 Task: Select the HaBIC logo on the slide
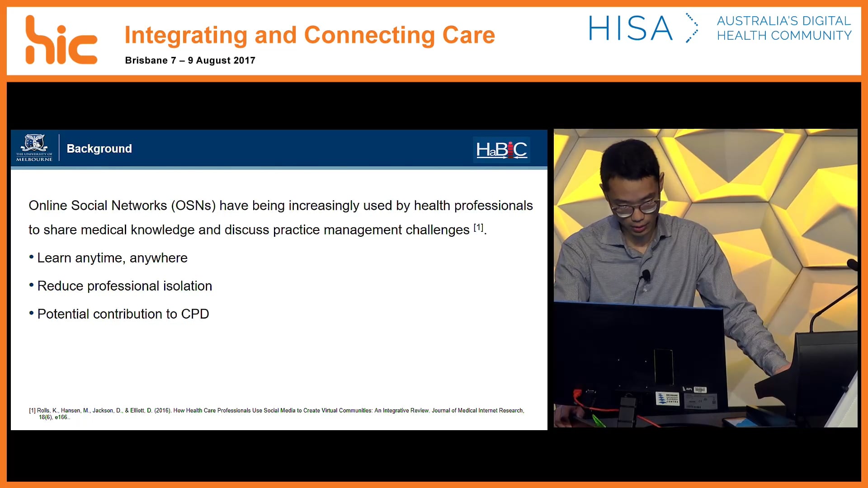[501, 150]
